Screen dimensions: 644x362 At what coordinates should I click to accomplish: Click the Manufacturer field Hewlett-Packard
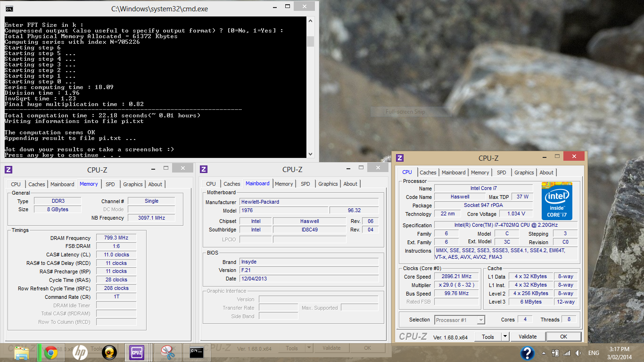(x=309, y=202)
